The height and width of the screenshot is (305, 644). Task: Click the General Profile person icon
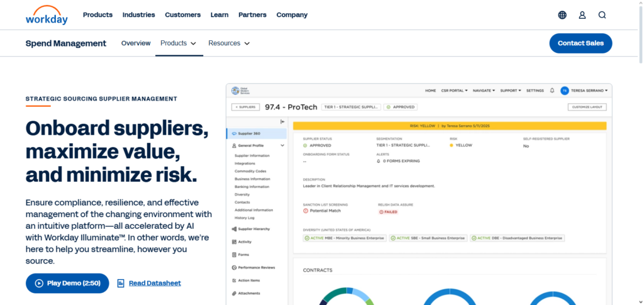coord(234,146)
